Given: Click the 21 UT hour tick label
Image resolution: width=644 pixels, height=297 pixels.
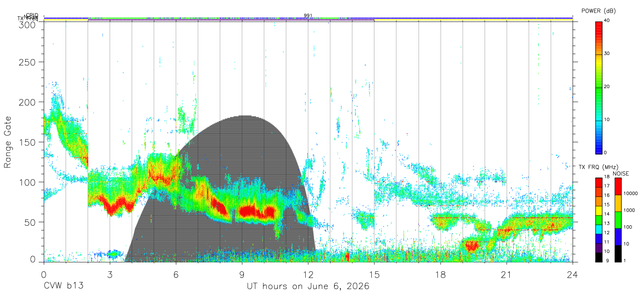Looking at the screenshot, I should [x=507, y=274].
